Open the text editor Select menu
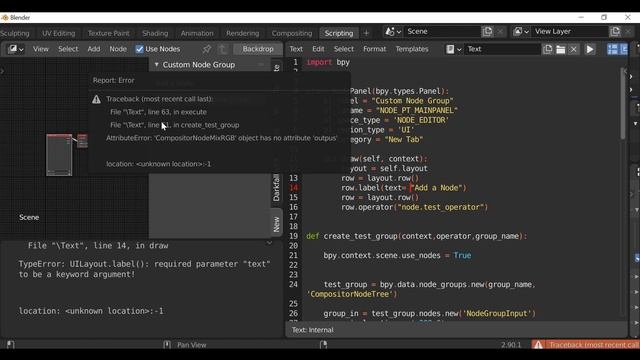 344,49
